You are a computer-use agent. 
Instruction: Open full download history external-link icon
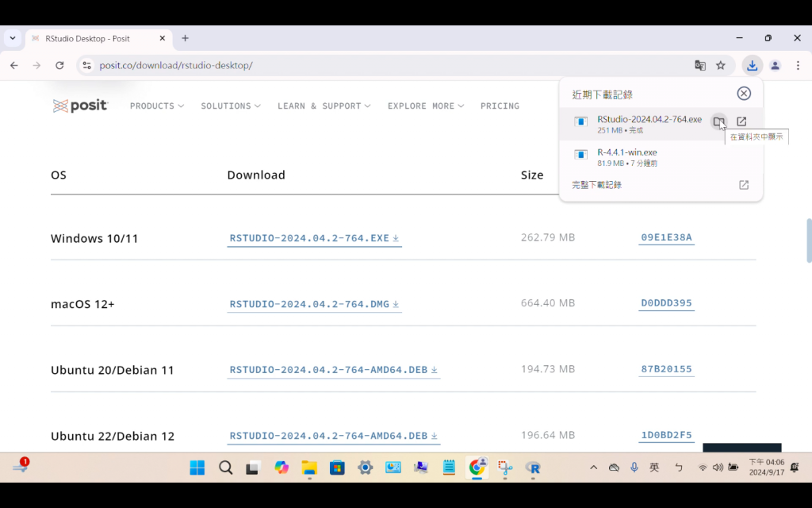coord(744,185)
